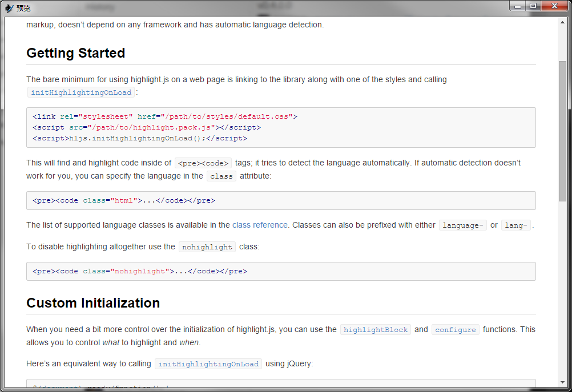572x392 pixels.
Task: Follow the configure function link
Action: [456, 330]
